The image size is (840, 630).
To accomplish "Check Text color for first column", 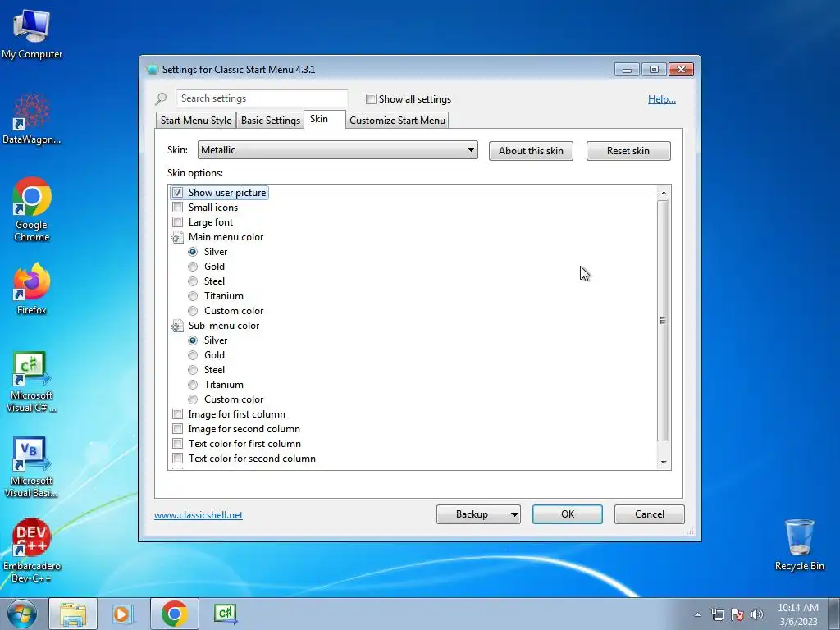I will point(177,444).
